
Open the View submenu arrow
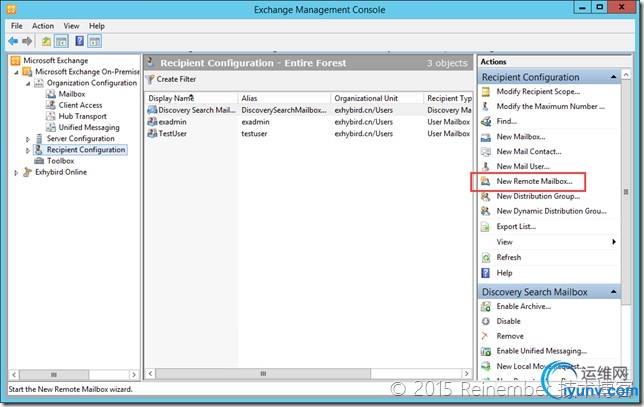[x=614, y=241]
